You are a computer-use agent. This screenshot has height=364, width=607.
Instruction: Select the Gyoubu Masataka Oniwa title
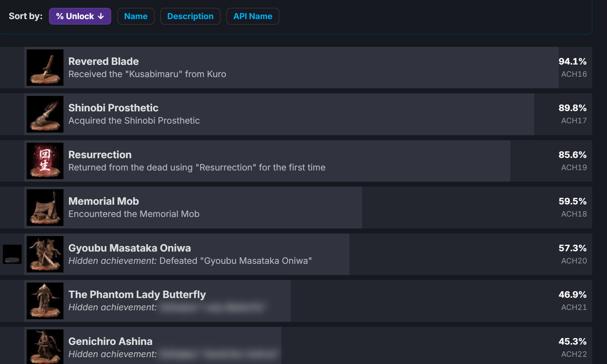tap(129, 248)
